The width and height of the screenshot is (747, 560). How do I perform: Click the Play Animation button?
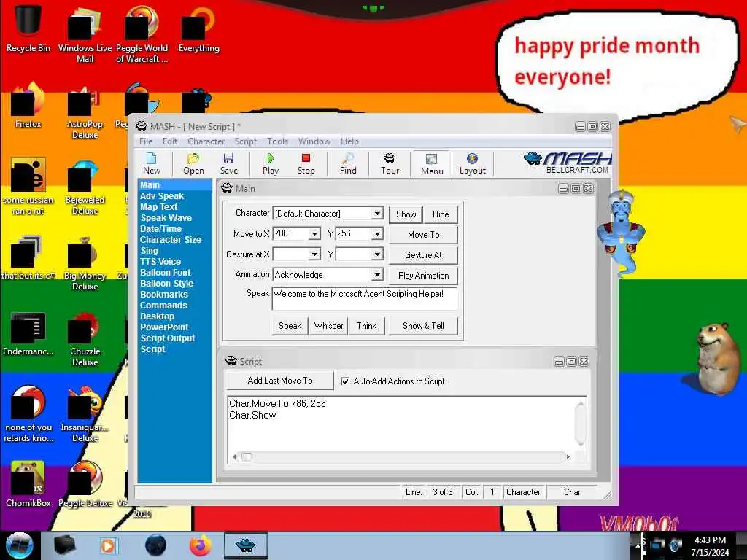(x=424, y=275)
